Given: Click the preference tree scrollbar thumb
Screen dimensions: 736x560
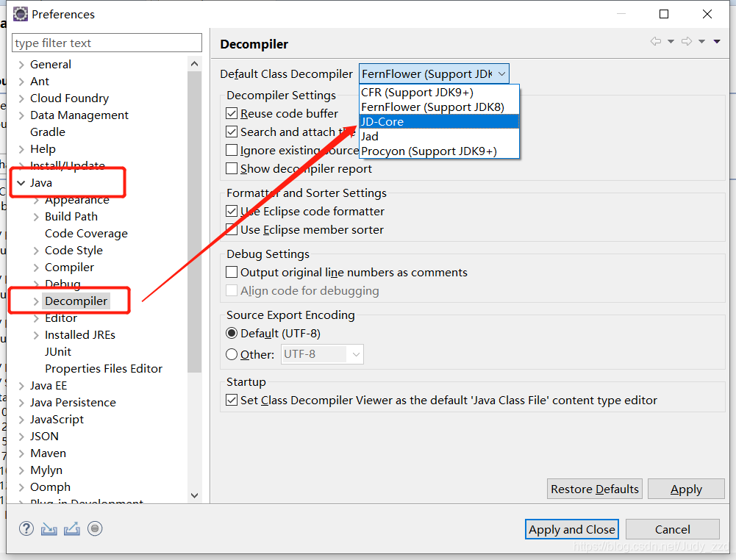Looking at the screenshot, I should tap(194, 221).
